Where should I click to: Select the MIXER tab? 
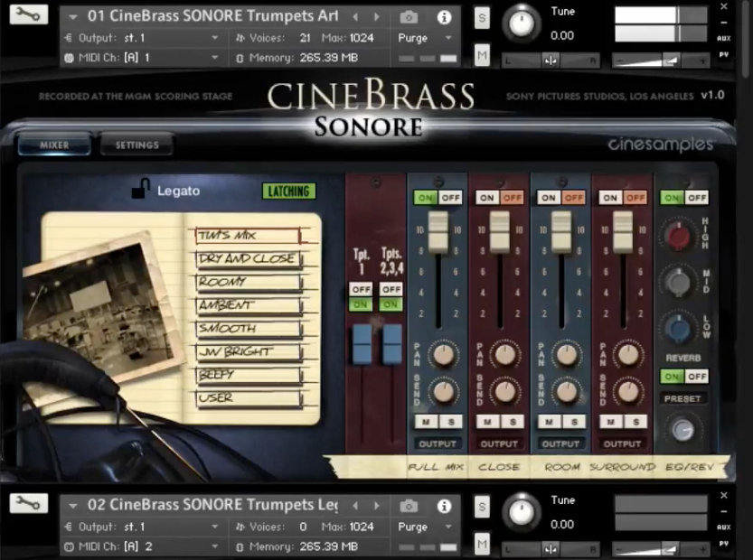tap(54, 143)
